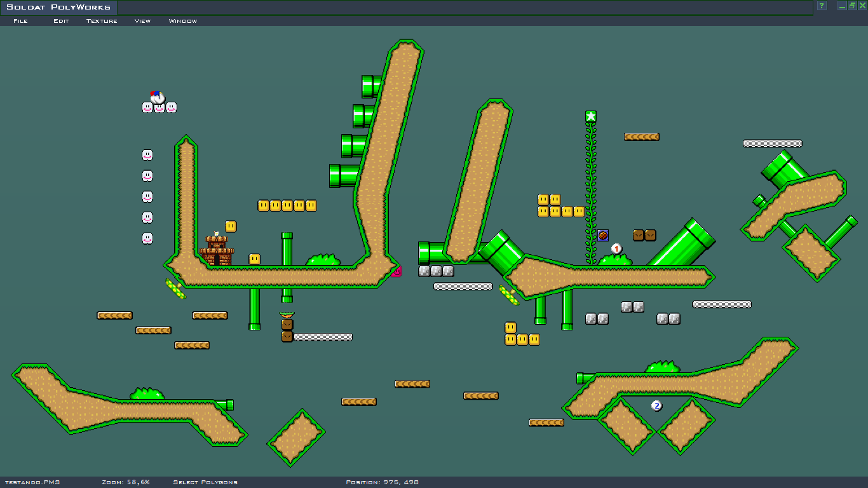868x488 pixels.
Task: Select the blue spawn point marker 2
Action: click(656, 405)
